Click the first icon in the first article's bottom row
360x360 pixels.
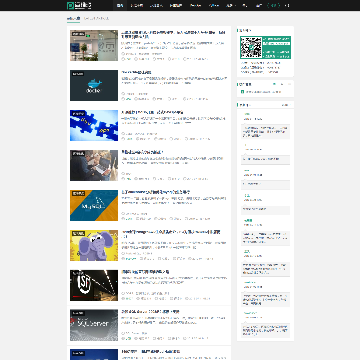click(123, 59)
